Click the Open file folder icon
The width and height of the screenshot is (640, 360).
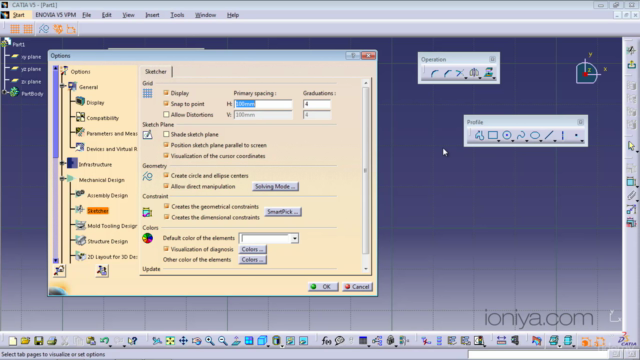coord(25,341)
